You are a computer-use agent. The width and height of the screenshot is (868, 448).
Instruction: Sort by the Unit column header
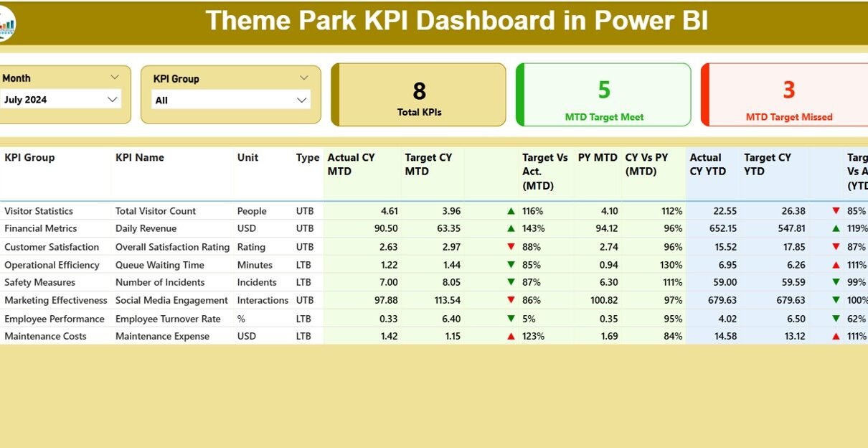248,158
